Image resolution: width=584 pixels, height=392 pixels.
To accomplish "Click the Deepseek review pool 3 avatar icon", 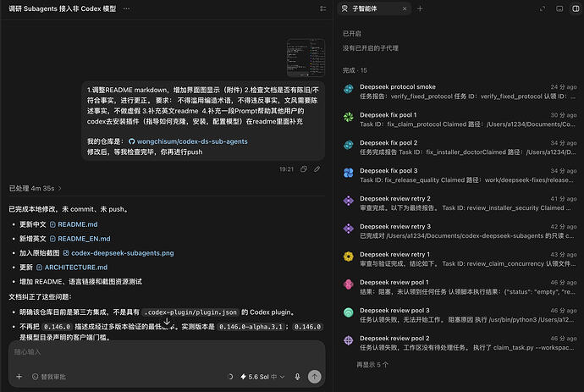I will tap(348, 312).
